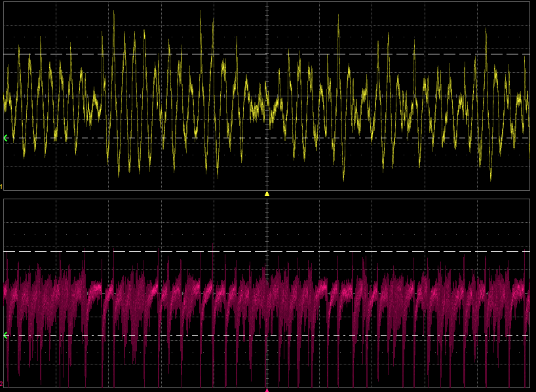The width and height of the screenshot is (536, 392).
Task: Click the pink trigger triangle at the bottom
Action: [267, 389]
